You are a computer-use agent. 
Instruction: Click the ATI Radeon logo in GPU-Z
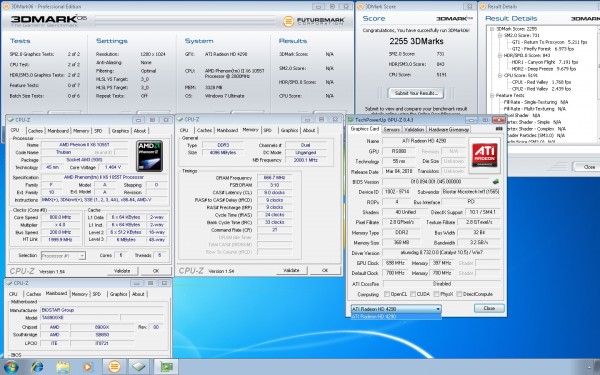(484, 155)
